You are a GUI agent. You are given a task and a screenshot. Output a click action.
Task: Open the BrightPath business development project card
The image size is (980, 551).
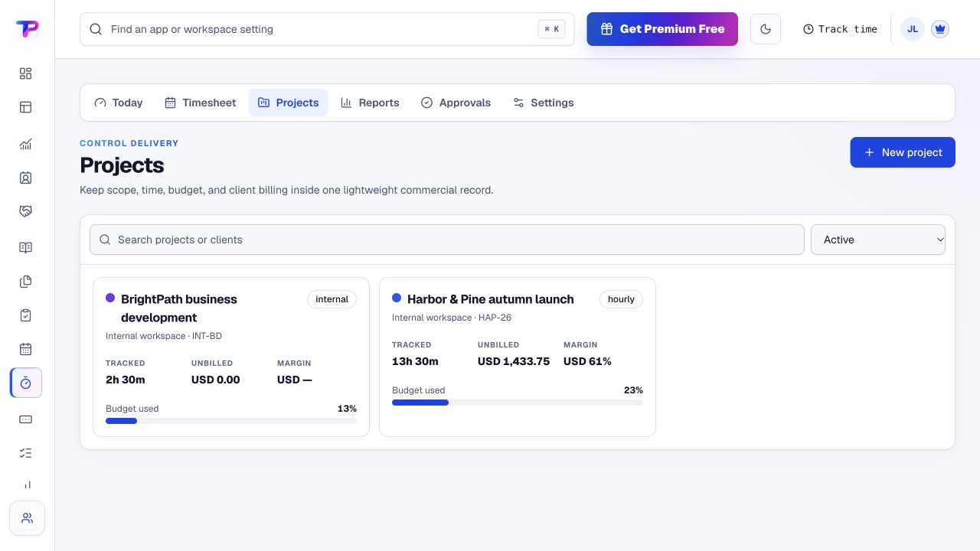tap(231, 357)
